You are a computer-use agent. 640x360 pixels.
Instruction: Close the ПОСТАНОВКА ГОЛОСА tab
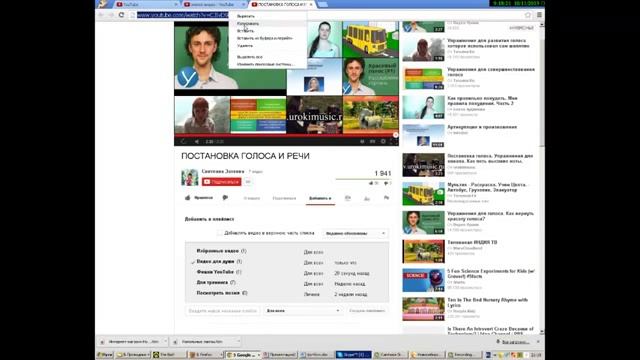311,4
